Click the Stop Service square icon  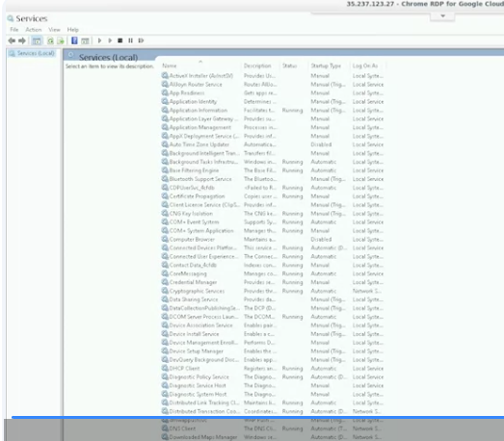119,40
